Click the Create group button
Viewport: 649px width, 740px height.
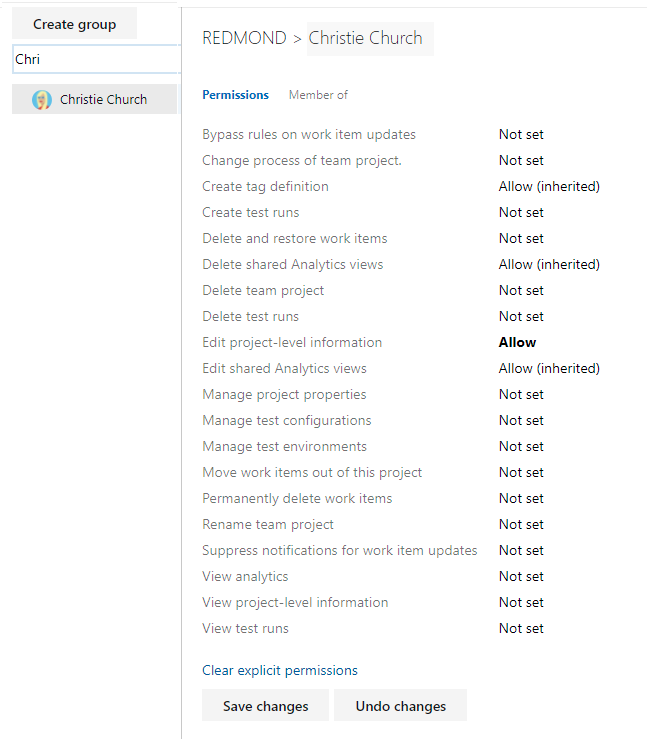(x=74, y=24)
